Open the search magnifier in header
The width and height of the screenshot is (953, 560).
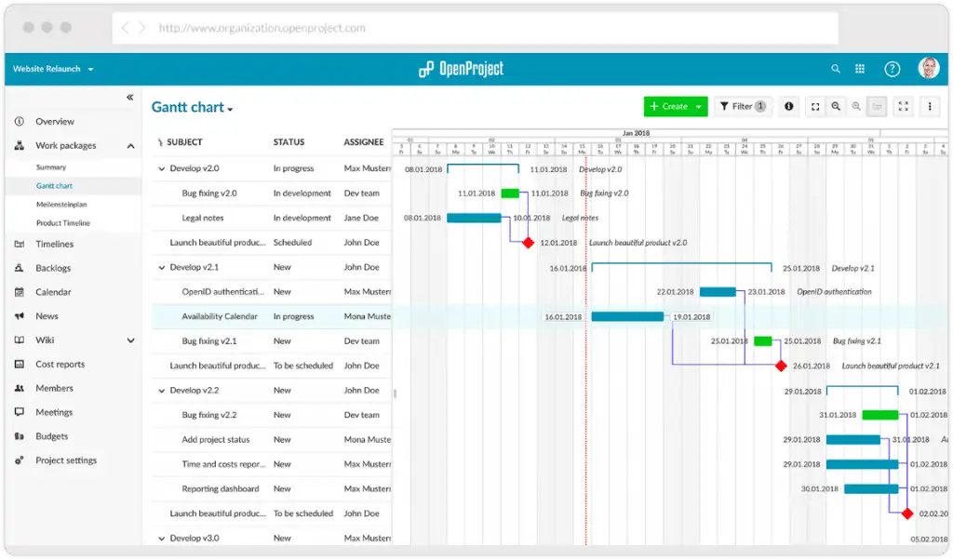[x=836, y=69]
